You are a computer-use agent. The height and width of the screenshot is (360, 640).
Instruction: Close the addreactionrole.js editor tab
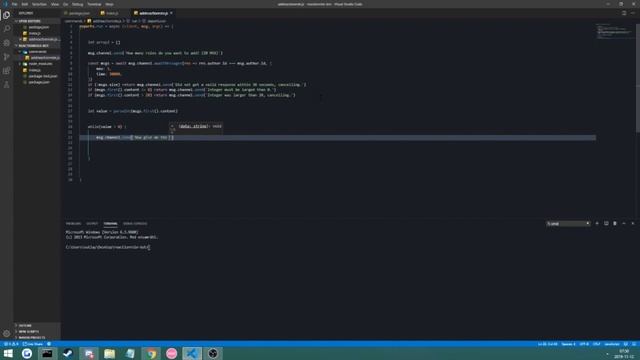coord(171,13)
